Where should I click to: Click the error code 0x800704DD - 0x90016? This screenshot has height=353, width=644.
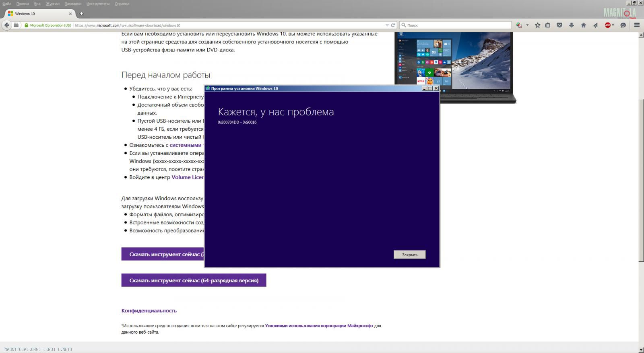237,122
